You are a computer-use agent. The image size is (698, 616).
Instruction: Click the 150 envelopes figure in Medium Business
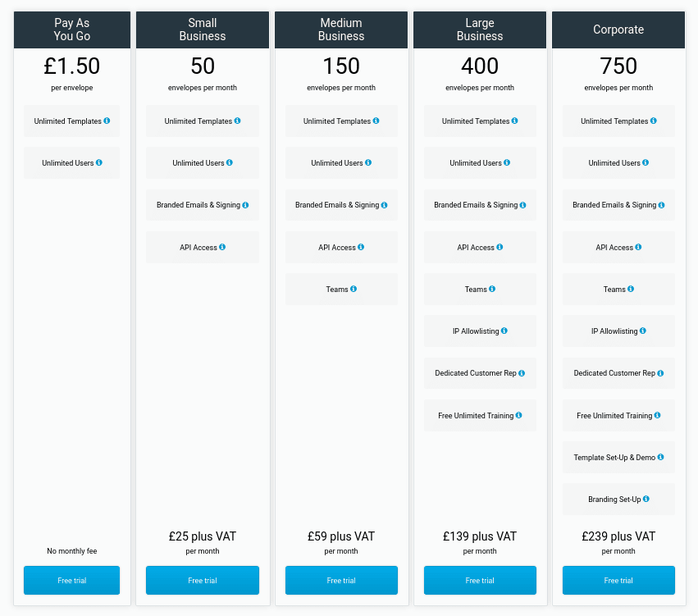341,66
